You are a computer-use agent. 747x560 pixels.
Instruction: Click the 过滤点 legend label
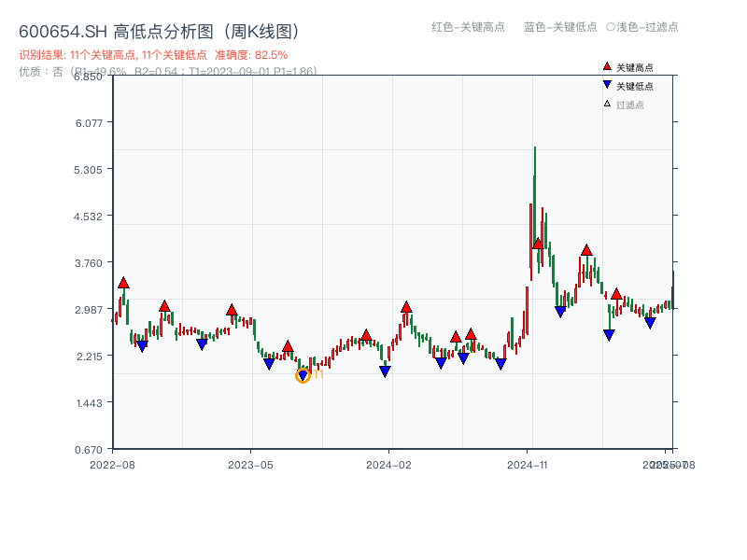[629, 105]
